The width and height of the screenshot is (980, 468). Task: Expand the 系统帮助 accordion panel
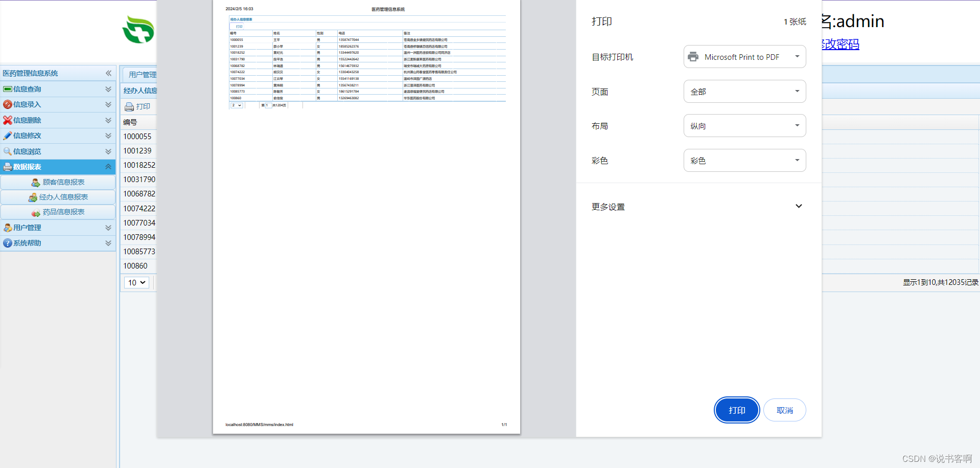pyautogui.click(x=108, y=243)
